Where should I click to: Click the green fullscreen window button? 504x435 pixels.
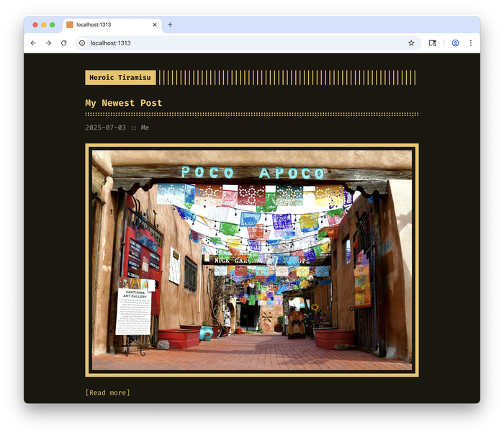(53, 24)
